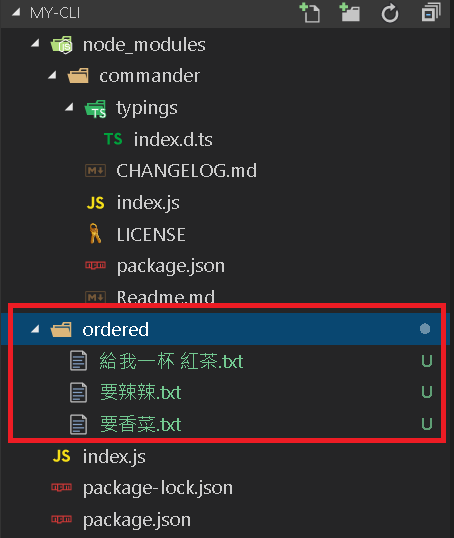Click the JS icon of the root index.js
This screenshot has width=454, height=538.
pos(61,456)
